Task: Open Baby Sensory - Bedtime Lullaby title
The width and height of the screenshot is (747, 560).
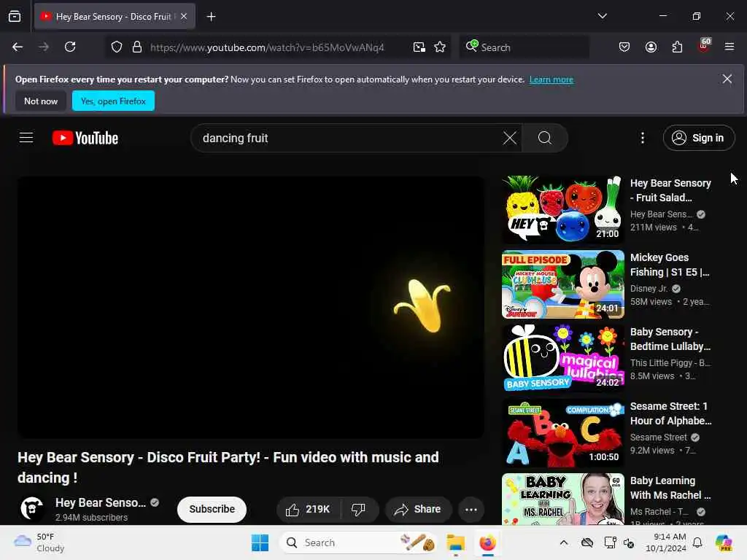Action: pyautogui.click(x=670, y=339)
